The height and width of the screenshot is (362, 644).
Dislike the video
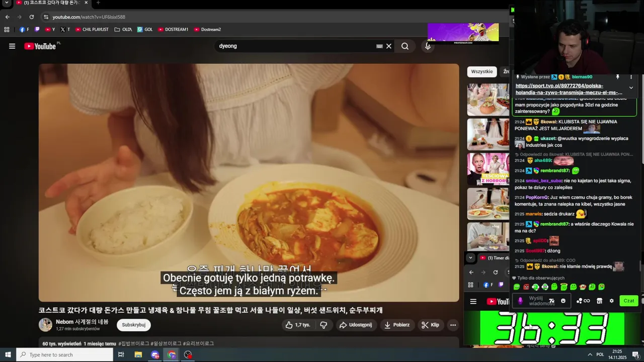pos(324,325)
